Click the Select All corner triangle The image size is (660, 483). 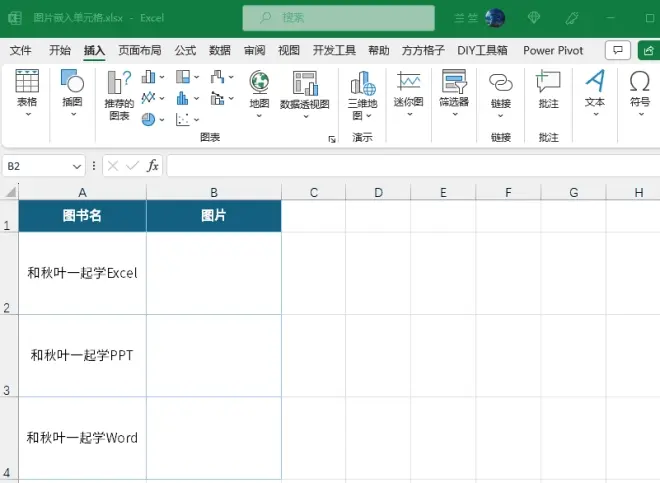click(x=10, y=192)
